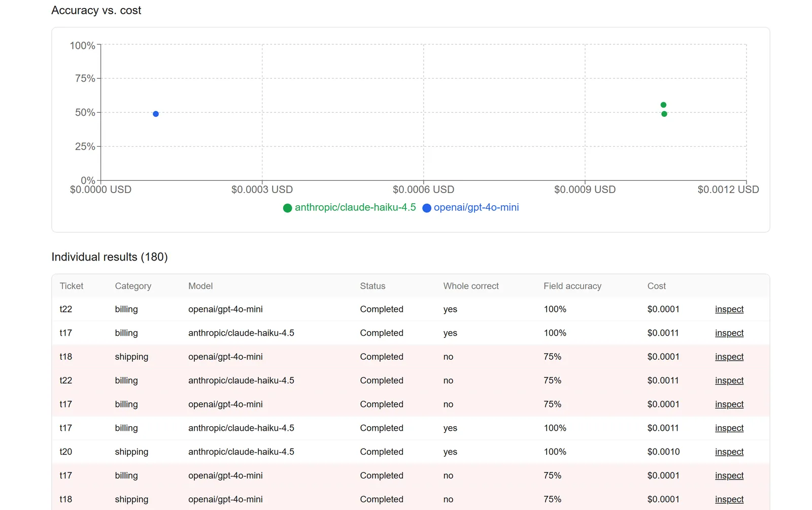Select the upper green data point in chart
This screenshot has width=812, height=510.
point(663,105)
